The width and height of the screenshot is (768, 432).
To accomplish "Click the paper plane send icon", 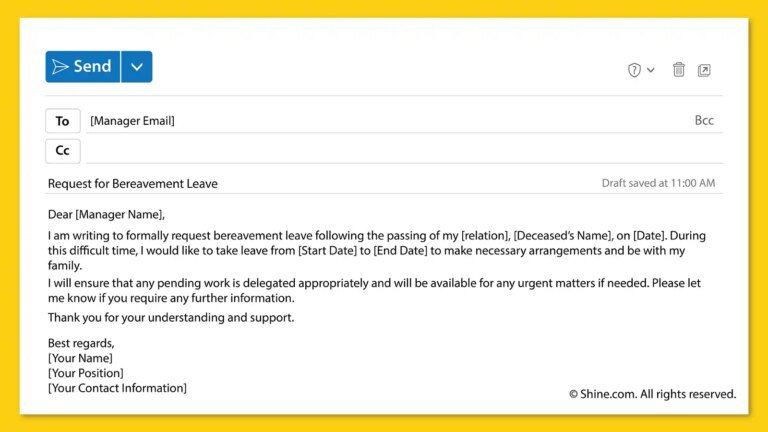I will pyautogui.click(x=61, y=67).
